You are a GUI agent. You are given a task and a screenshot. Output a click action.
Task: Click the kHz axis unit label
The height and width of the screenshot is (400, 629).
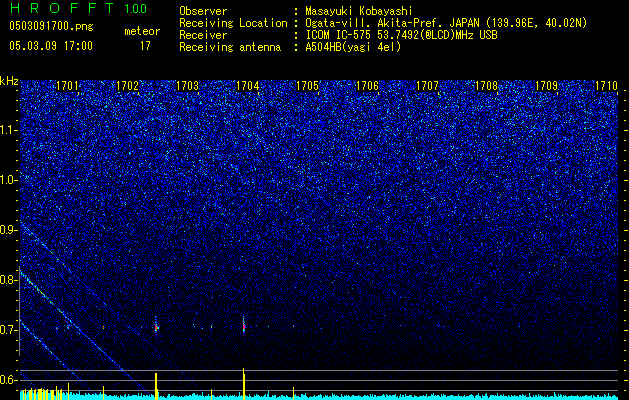tap(9, 81)
